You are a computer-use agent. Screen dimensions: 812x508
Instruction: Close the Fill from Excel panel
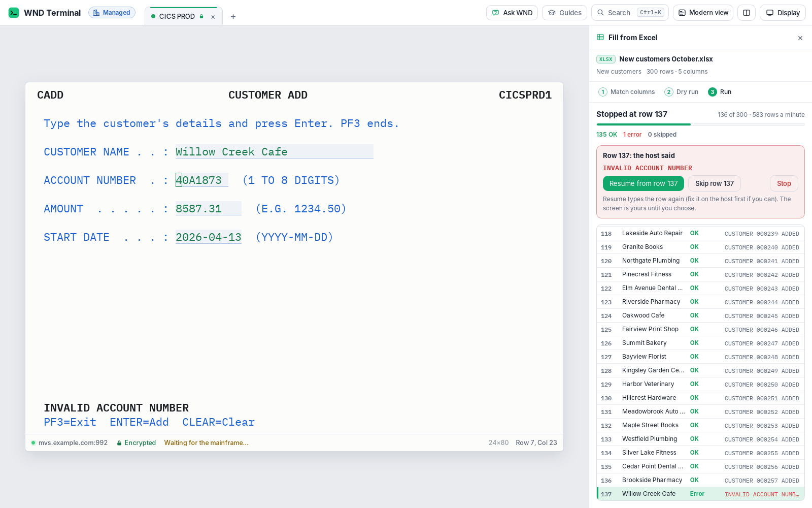[x=800, y=38]
